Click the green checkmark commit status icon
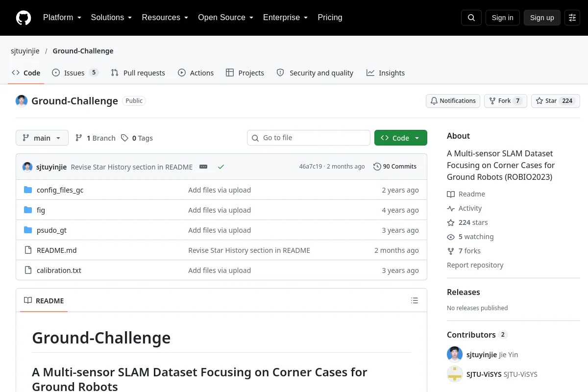This screenshot has width=588, height=392. click(x=221, y=167)
